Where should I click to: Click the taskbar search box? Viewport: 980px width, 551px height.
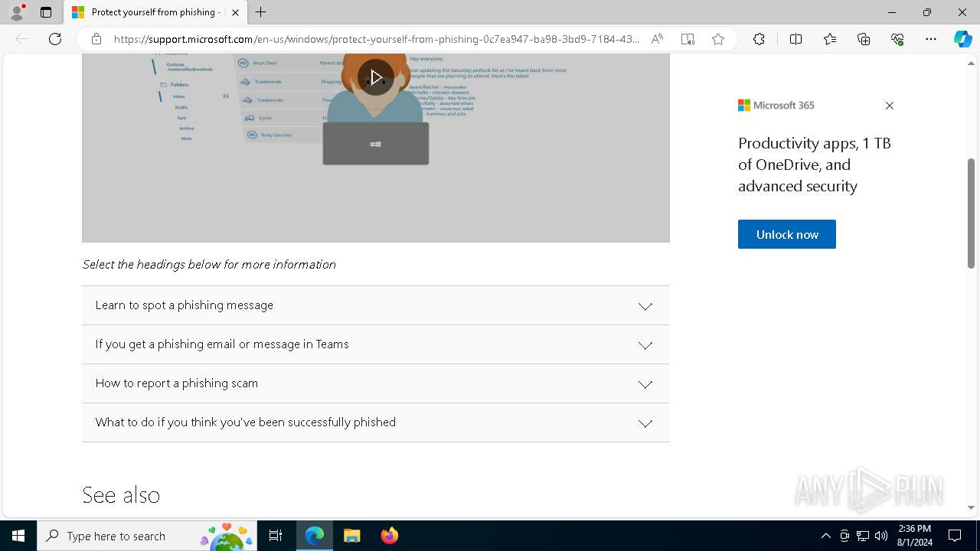pos(146,536)
